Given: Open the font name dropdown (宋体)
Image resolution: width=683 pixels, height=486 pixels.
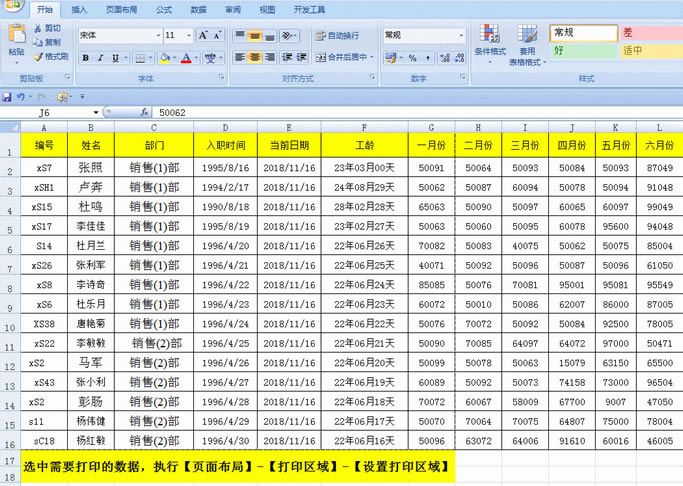Looking at the screenshot, I should pyautogui.click(x=158, y=35).
